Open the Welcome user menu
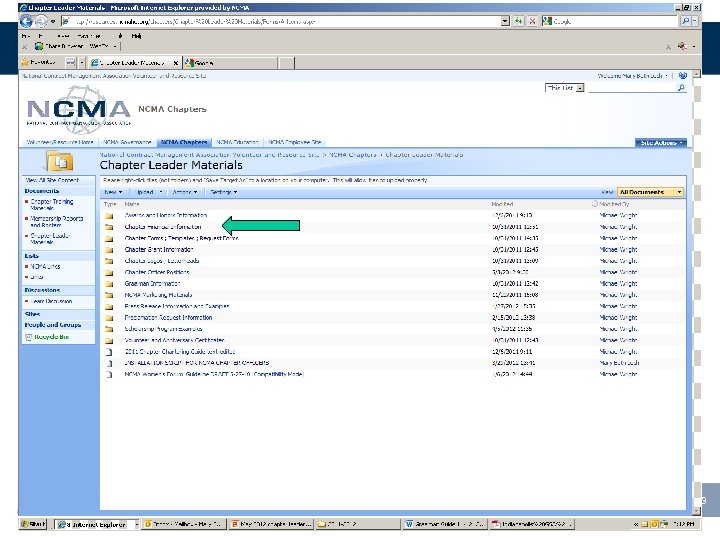720x540 pixels. tap(632, 76)
